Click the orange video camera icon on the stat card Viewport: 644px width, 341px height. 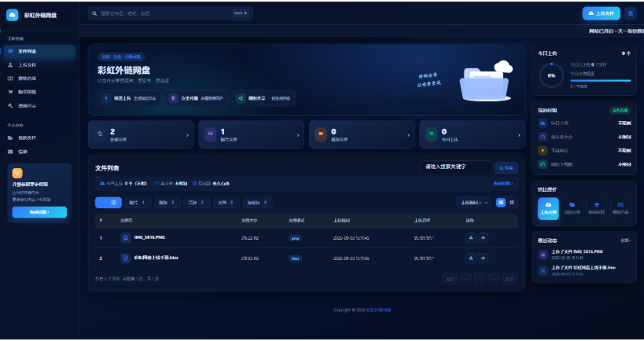(321, 134)
